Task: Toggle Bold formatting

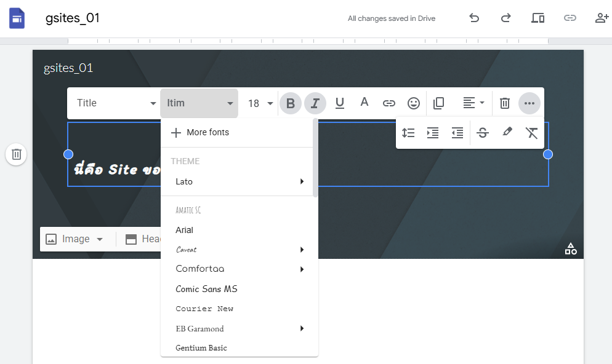Action: coord(291,103)
